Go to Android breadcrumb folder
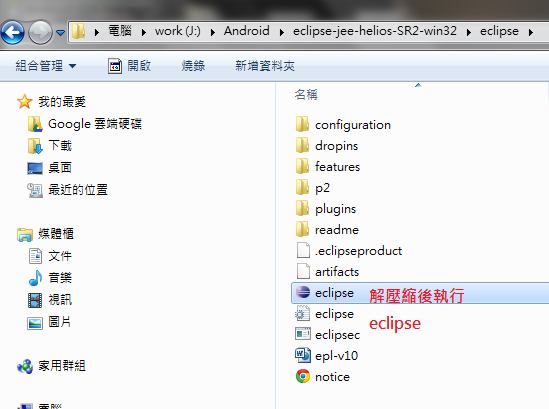Viewport: 549px width, 409px height. [247, 31]
